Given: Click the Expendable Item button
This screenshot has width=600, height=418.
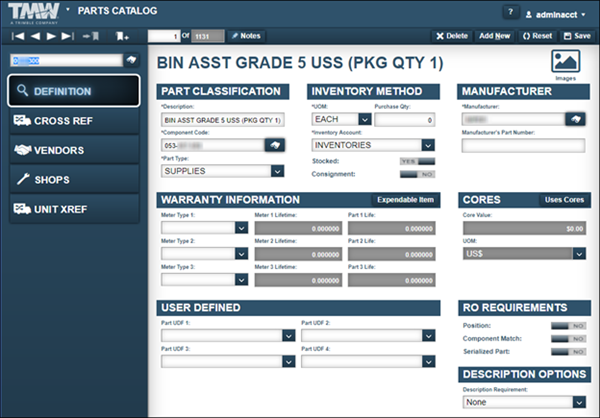Looking at the screenshot, I should (x=405, y=200).
